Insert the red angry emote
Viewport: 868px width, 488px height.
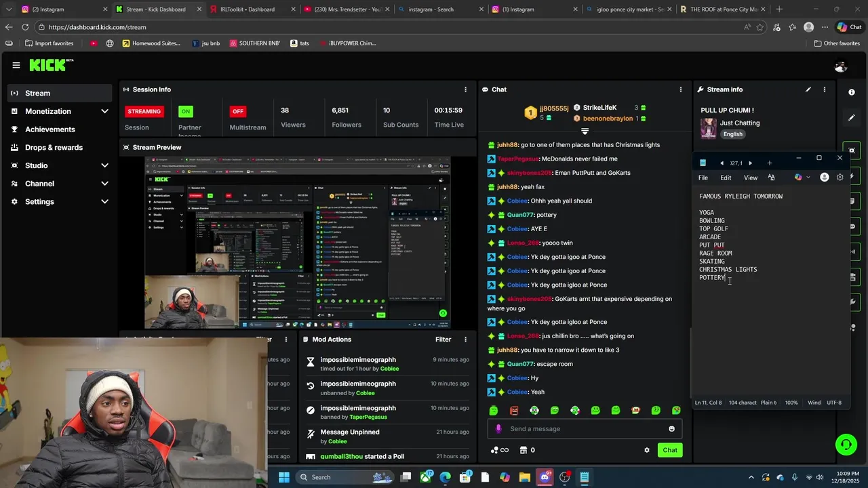pos(514,411)
